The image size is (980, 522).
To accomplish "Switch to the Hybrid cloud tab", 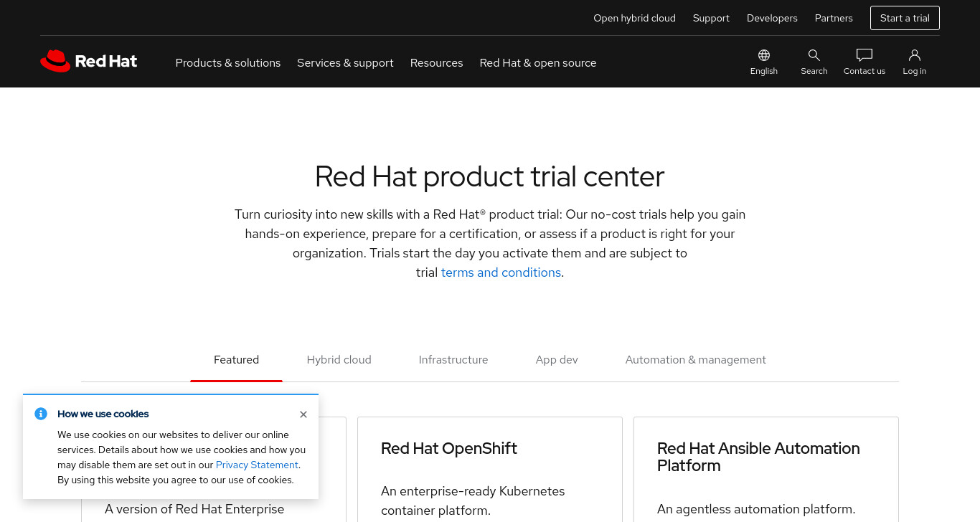I will coord(339,360).
